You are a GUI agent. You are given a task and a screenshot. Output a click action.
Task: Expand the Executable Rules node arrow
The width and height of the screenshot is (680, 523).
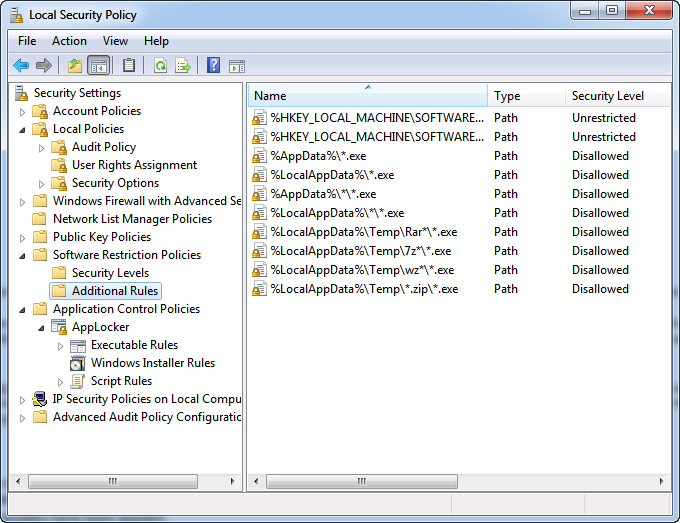(x=60, y=346)
